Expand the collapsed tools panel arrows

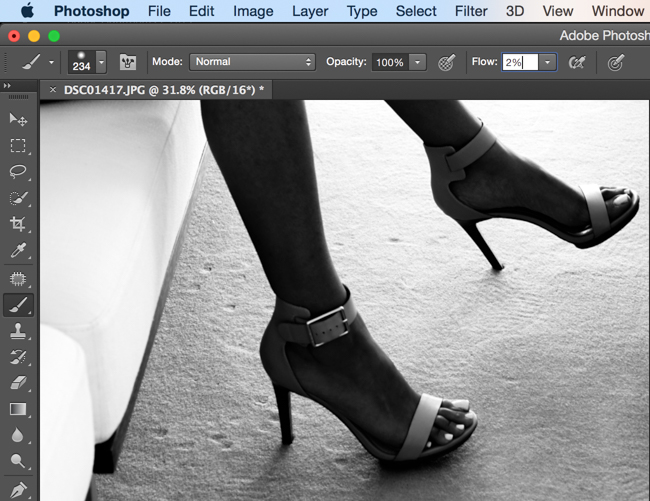[7, 86]
